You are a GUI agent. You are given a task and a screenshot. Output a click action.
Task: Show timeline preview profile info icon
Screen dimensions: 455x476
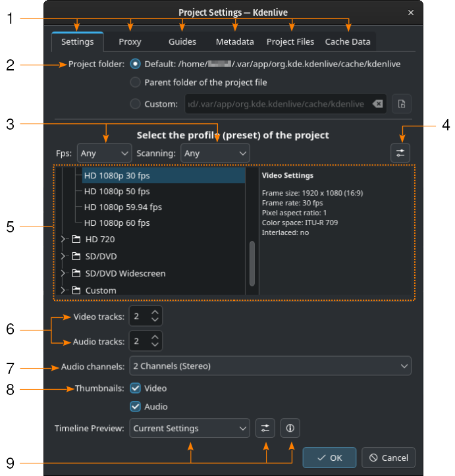pyautogui.click(x=290, y=428)
